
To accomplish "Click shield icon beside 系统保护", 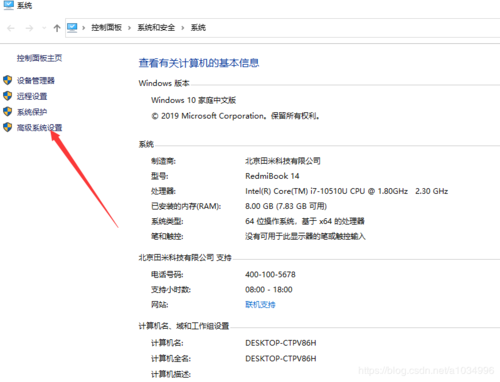I will click(8, 111).
